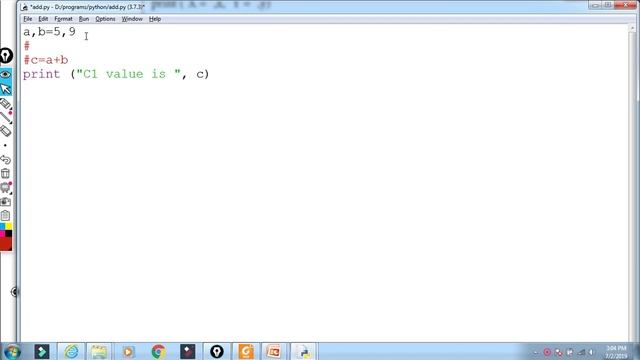
Task: Click the IDLE window title bar icon
Action: [24, 7]
